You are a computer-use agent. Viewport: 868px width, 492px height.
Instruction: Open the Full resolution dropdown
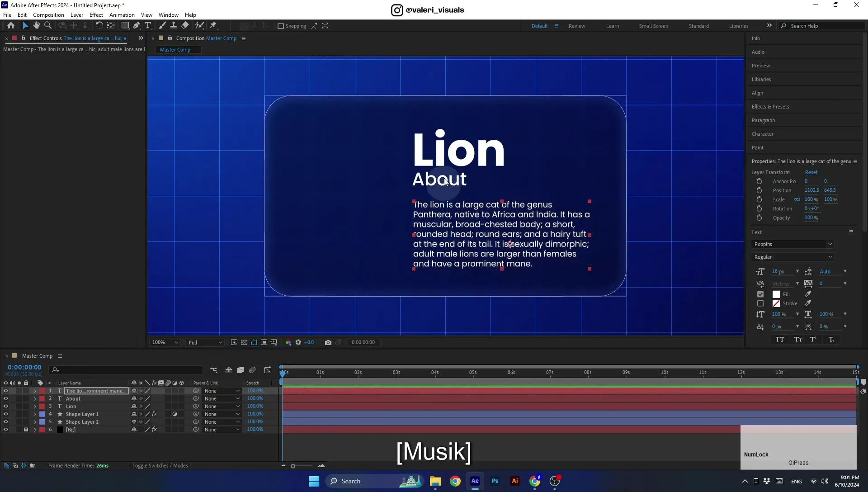[x=205, y=342]
